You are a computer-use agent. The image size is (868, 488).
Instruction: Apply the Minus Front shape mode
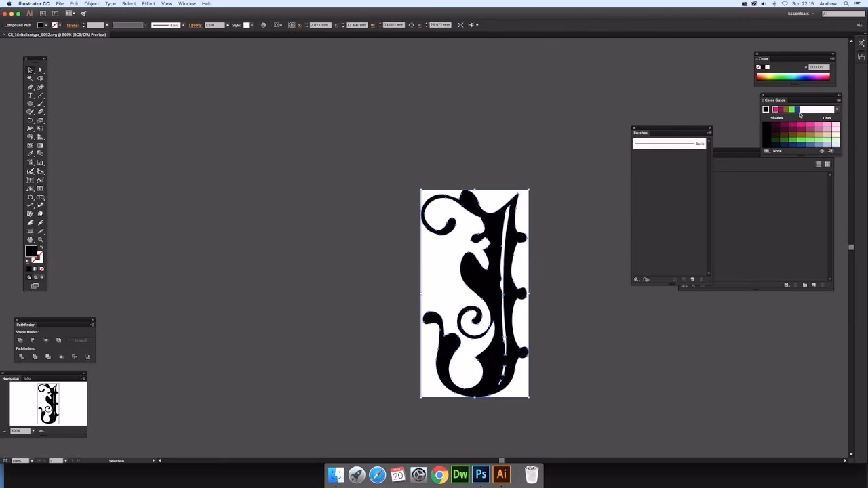coord(33,340)
